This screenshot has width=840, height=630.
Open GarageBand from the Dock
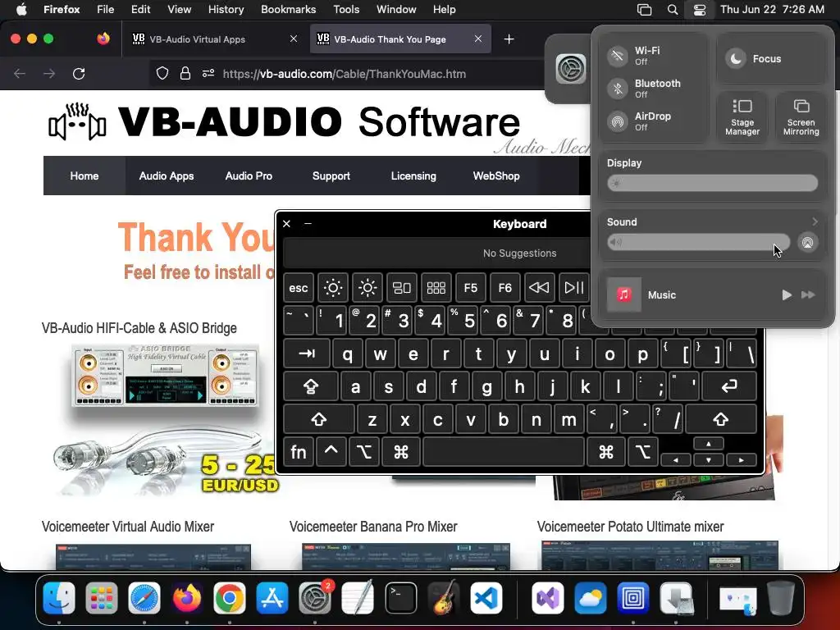tap(444, 598)
